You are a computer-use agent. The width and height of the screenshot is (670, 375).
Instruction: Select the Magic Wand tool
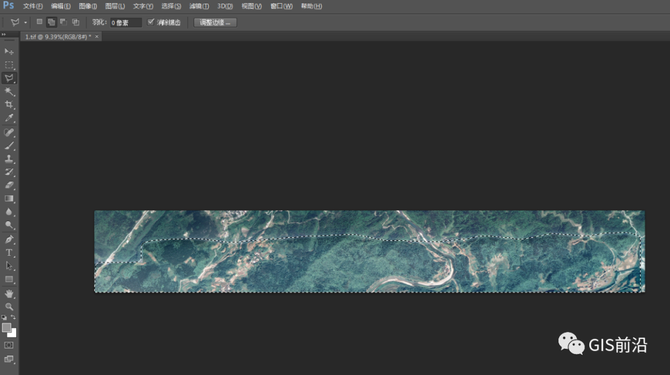(9, 91)
